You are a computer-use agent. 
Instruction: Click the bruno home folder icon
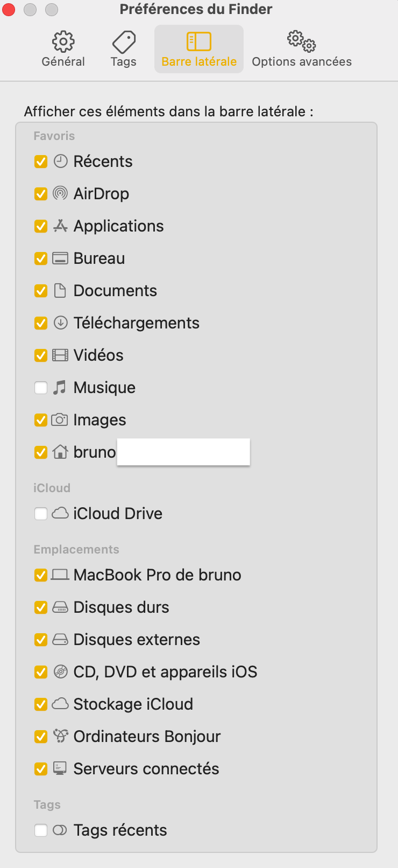point(60,452)
